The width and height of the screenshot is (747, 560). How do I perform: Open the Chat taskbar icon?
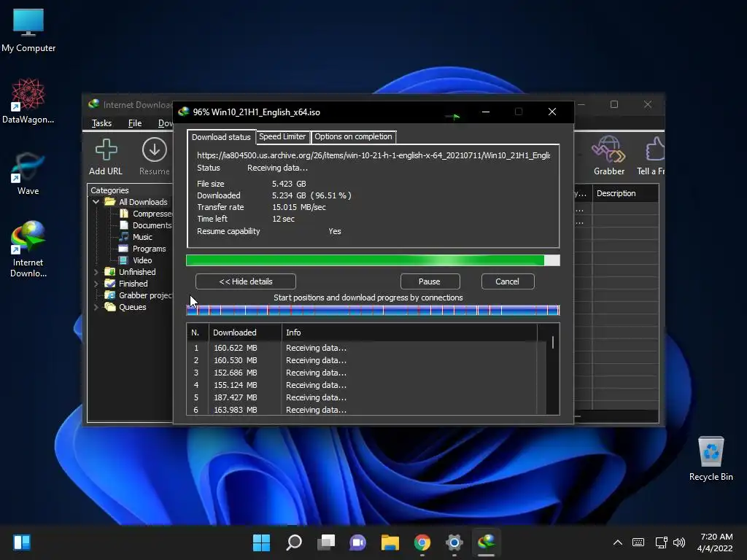coord(357,542)
